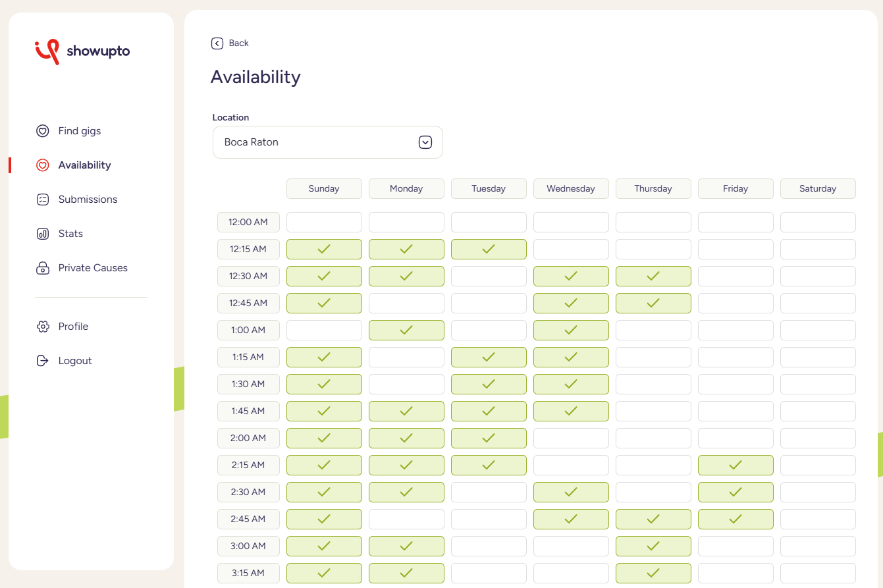883x588 pixels.
Task: Click the Submissions checklist icon
Action: 43,200
